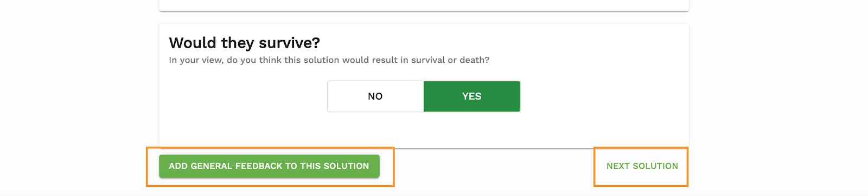Screen dimensions: 868x196
Task: Choose YES for would they survive
Action: coord(472,96)
